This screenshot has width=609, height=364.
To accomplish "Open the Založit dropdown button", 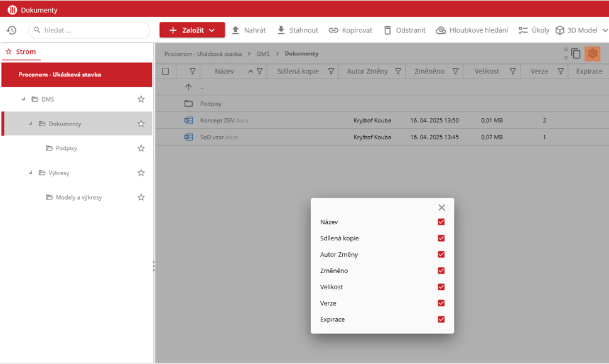I will coord(192,30).
